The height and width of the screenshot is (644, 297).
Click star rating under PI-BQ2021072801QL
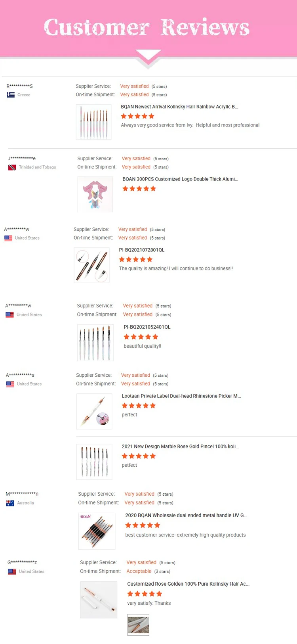click(x=135, y=259)
